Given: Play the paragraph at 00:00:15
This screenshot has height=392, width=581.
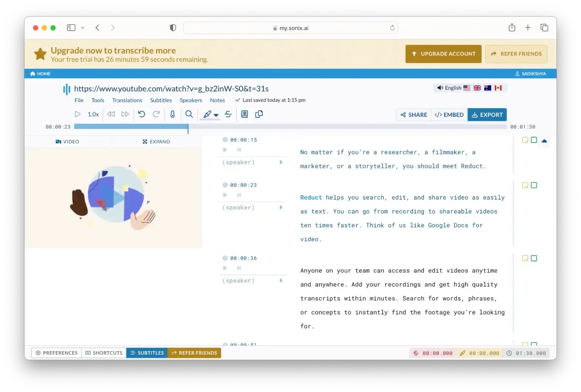Looking at the screenshot, I should tap(225, 150).
